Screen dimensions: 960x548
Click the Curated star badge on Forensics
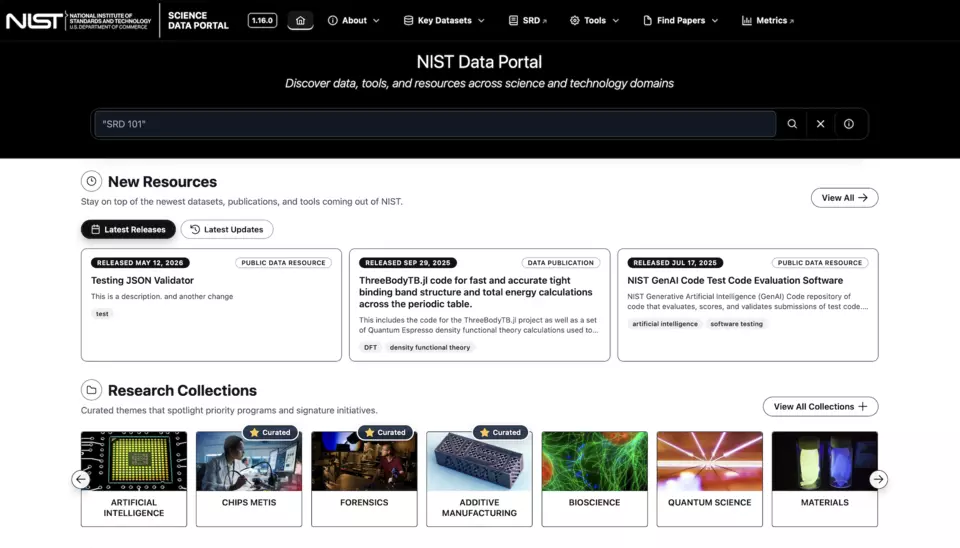(x=385, y=432)
